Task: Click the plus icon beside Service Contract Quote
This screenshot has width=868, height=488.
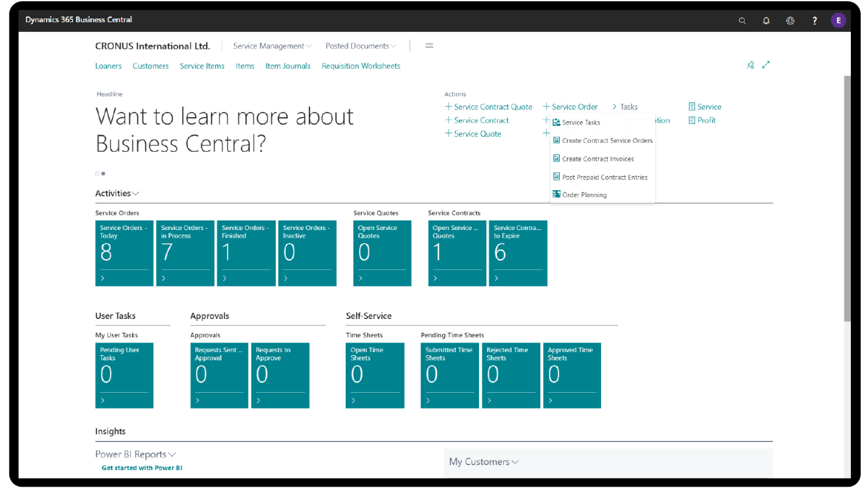Action: coord(449,107)
